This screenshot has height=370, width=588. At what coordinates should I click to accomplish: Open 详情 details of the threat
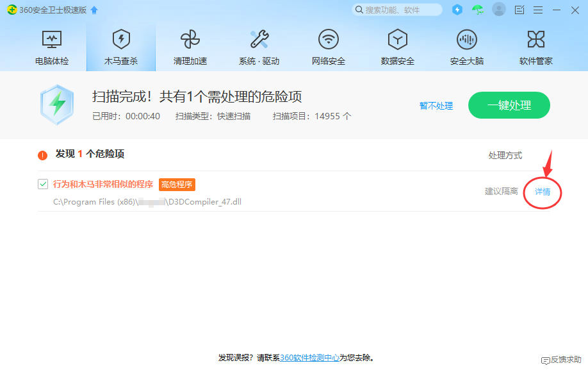tap(543, 192)
